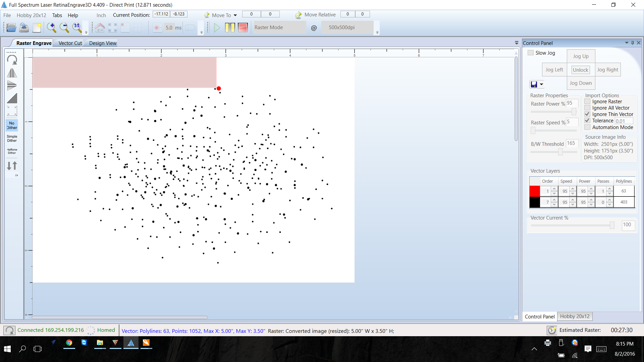Select the No Dither option
The height and width of the screenshot is (362, 644).
pos(12,125)
